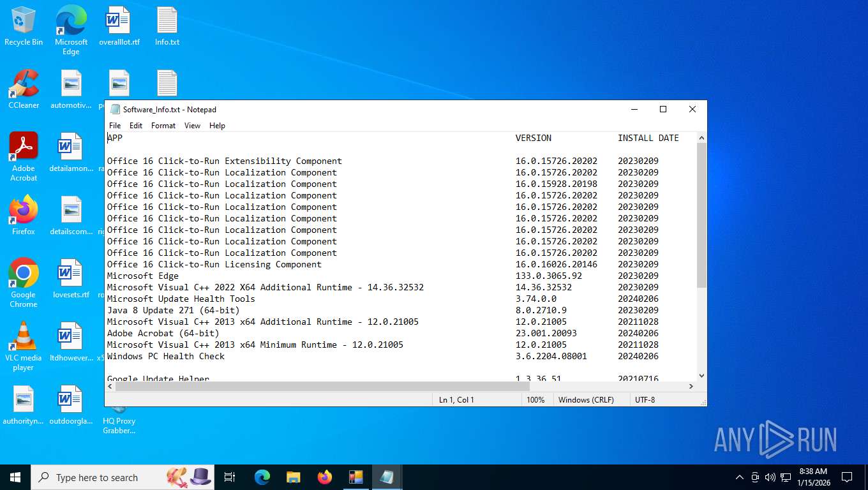Image resolution: width=868 pixels, height=490 pixels.
Task: Select the Firefox desktop shortcut
Action: (x=24, y=216)
